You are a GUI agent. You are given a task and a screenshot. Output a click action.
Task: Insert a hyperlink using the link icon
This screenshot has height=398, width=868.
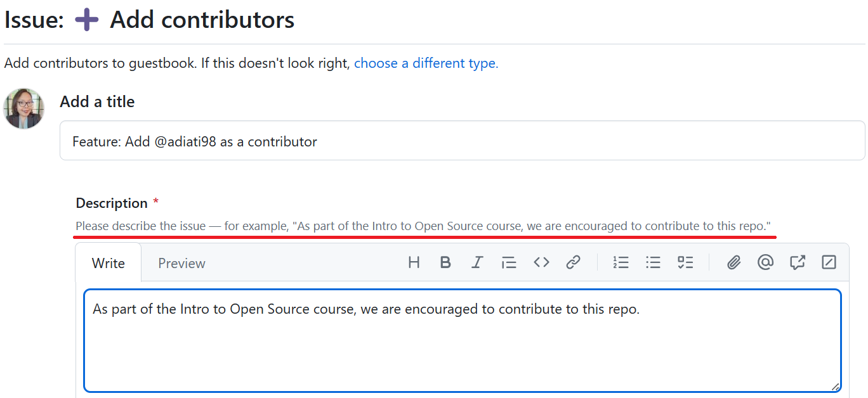(x=574, y=262)
